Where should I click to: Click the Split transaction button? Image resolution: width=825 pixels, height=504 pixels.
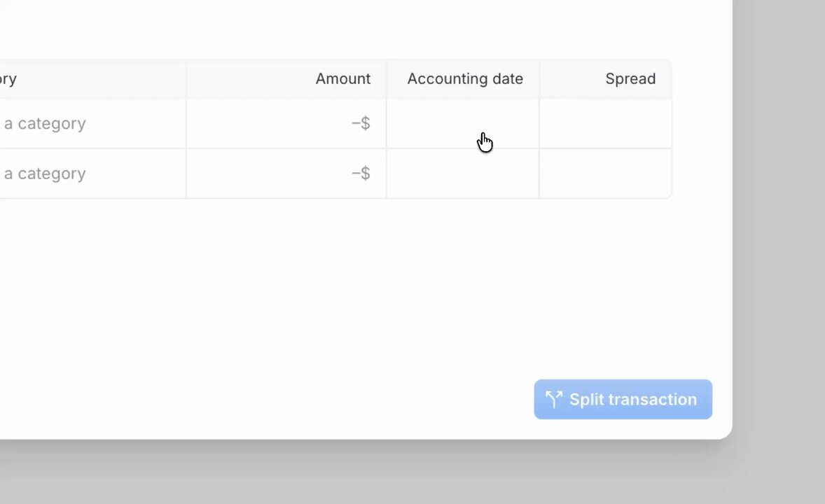(623, 399)
